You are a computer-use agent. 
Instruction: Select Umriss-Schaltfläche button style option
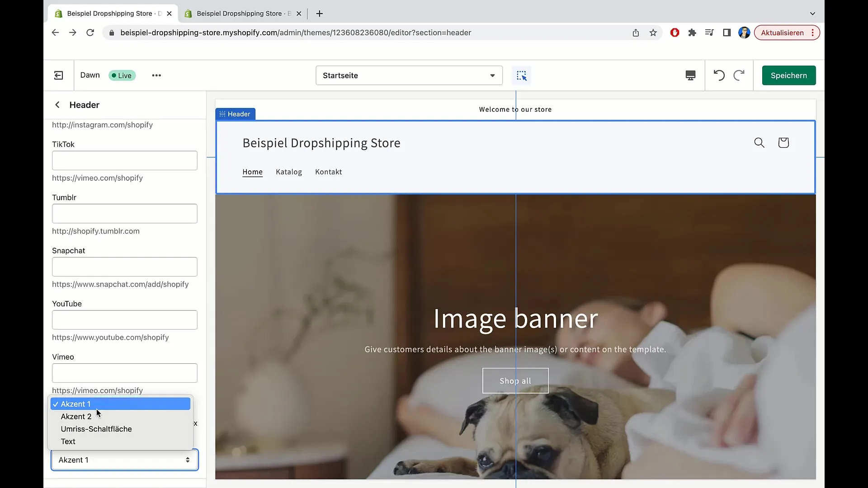pos(96,428)
